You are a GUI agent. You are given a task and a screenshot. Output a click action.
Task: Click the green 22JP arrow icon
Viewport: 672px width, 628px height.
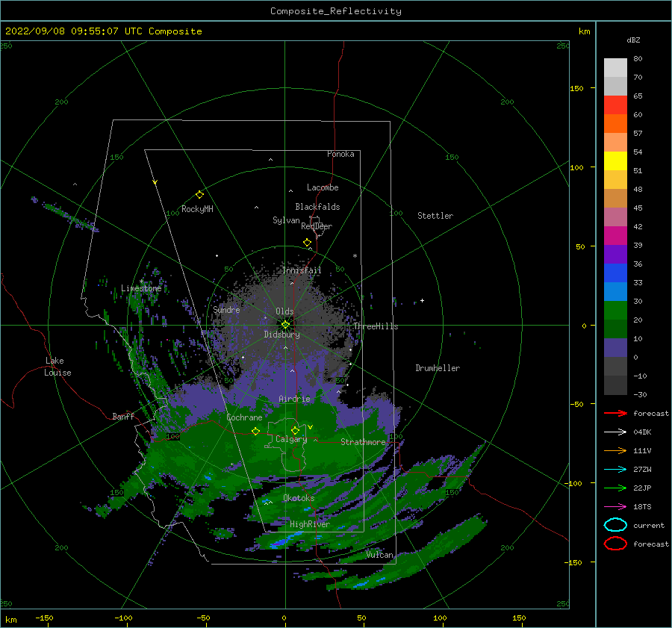[615, 488]
